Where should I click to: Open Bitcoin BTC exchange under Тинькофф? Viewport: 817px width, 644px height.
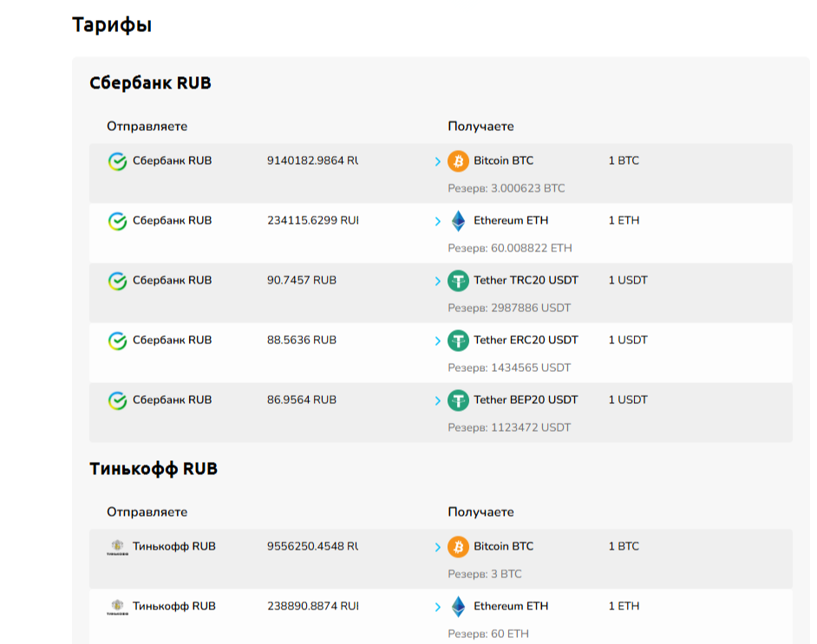(503, 546)
